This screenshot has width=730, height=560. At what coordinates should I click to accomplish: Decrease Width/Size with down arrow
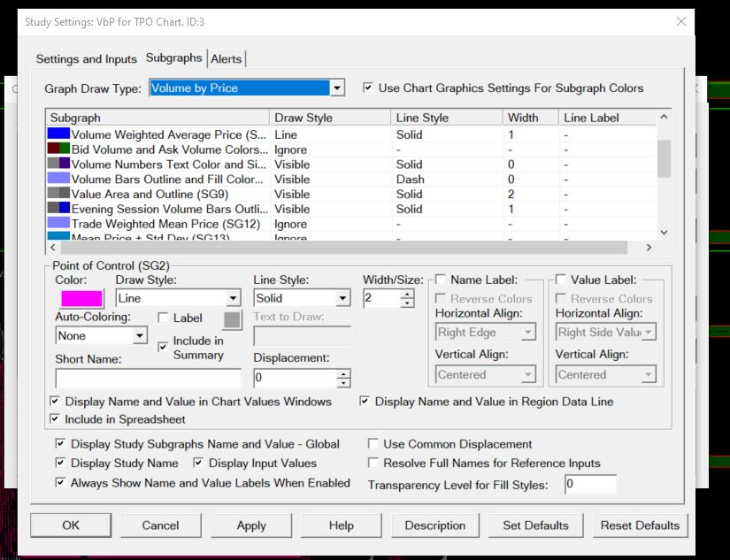407,303
